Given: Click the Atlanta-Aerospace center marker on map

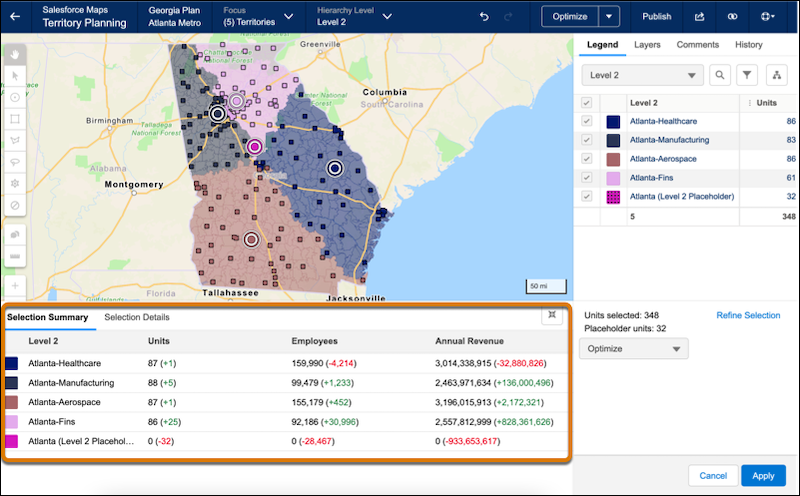Looking at the screenshot, I should click(251, 239).
